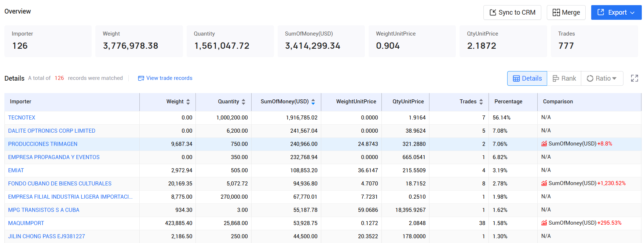Click the QtyUnitPrice card showing 2.1872
Screen dimensions: 644x243
[503, 41]
